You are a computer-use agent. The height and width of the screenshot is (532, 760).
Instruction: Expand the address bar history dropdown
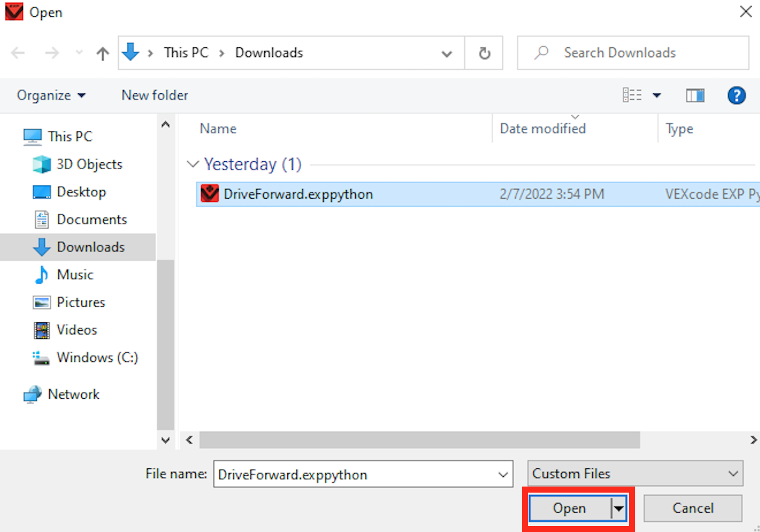(447, 53)
